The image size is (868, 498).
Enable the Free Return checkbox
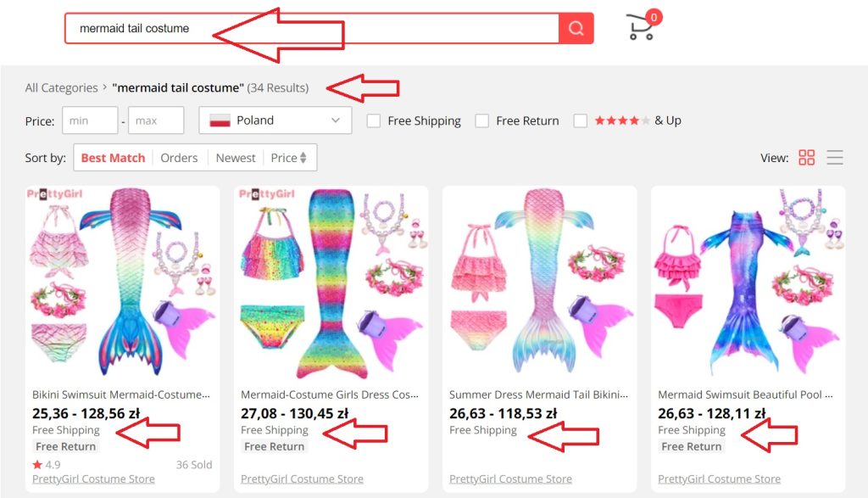[482, 120]
